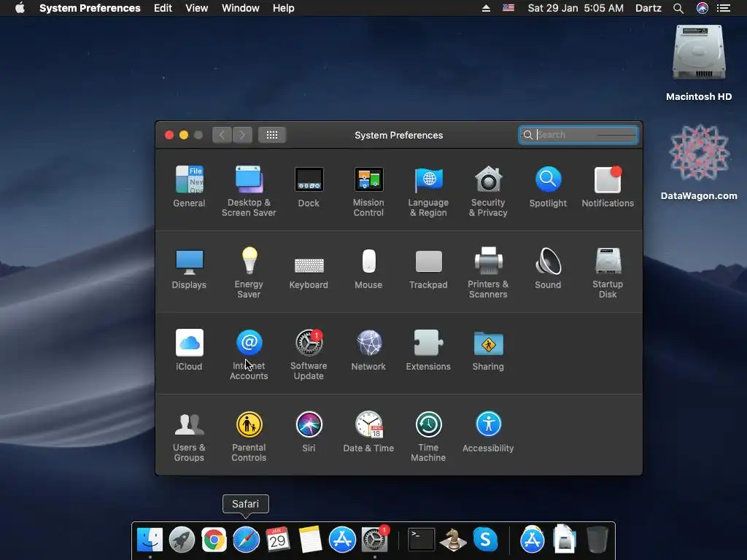
Task: Open Notes from the Dock
Action: pos(310,540)
